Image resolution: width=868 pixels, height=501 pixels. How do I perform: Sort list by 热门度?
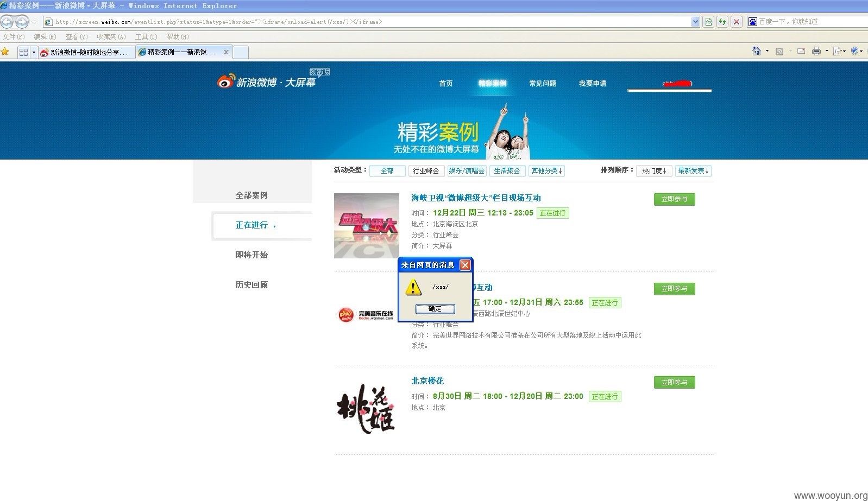pos(654,171)
